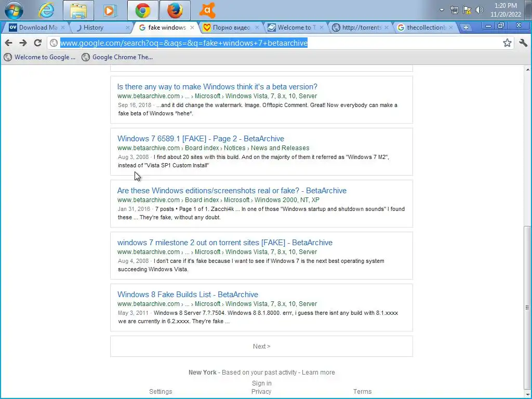Open Windows Explorer folder icon in taskbar
The width and height of the screenshot is (532, 399).
click(x=78, y=10)
